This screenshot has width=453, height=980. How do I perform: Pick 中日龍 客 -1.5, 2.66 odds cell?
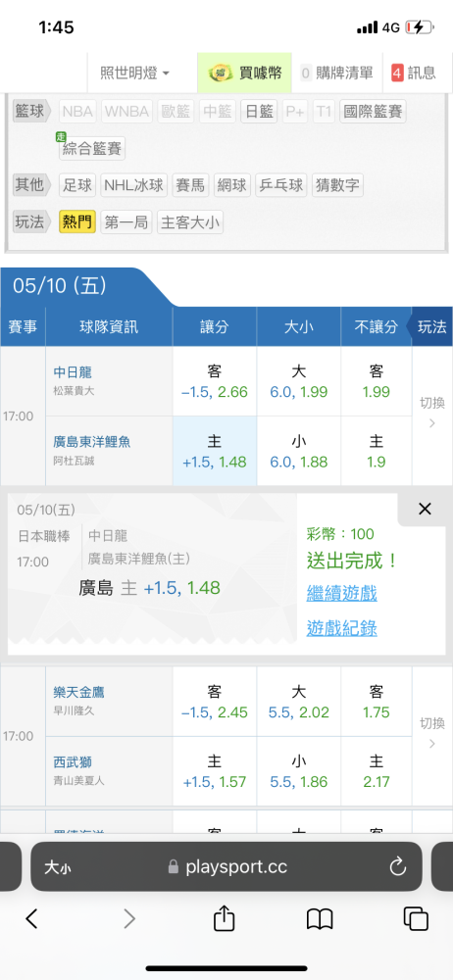click(215, 382)
